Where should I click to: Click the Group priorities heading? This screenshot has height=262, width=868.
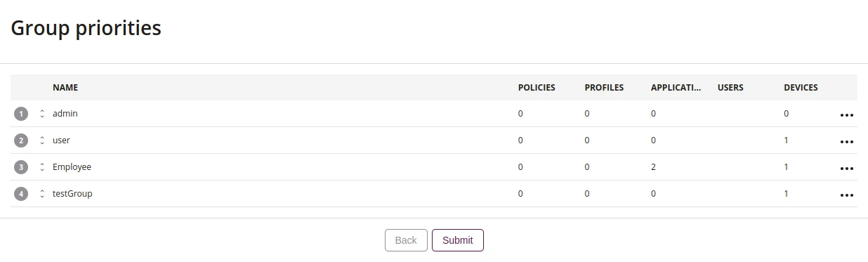pos(86,28)
